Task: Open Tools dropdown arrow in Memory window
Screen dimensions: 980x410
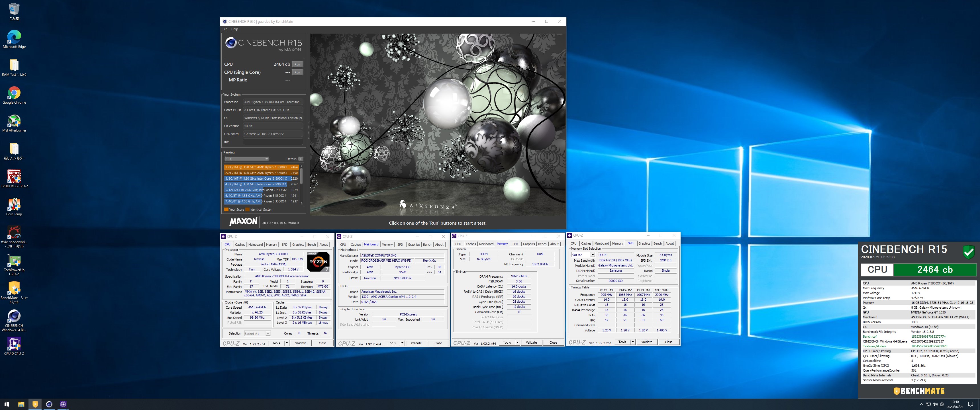Action: tap(517, 343)
